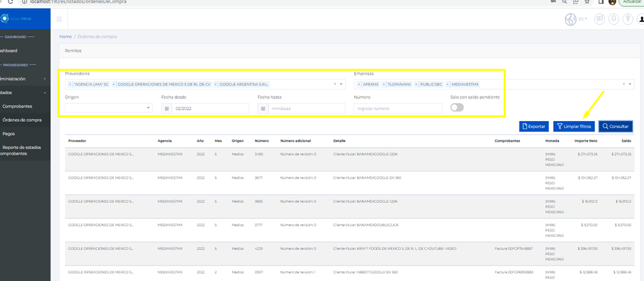Click the browser share page icon
644x281 pixels.
click(x=577, y=2)
